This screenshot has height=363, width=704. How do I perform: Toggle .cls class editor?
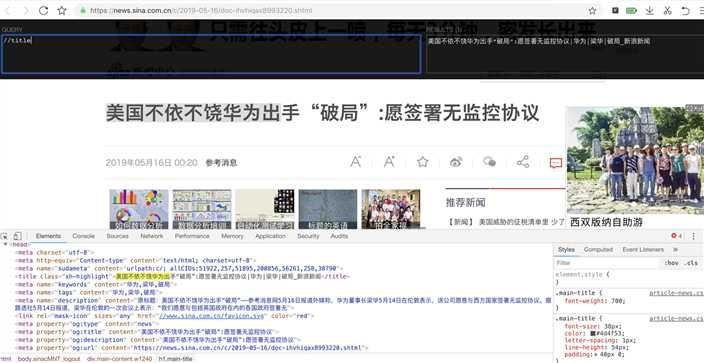click(691, 263)
